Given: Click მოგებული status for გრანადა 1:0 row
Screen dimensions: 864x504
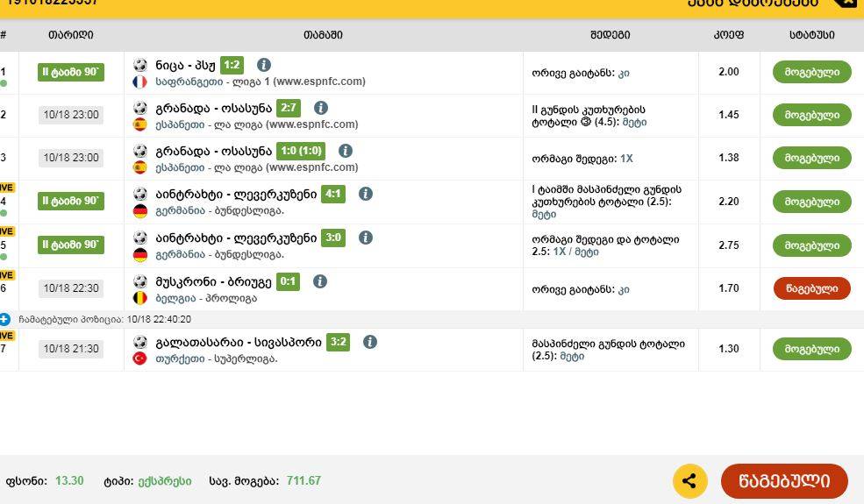Looking at the screenshot, I should (811, 158).
